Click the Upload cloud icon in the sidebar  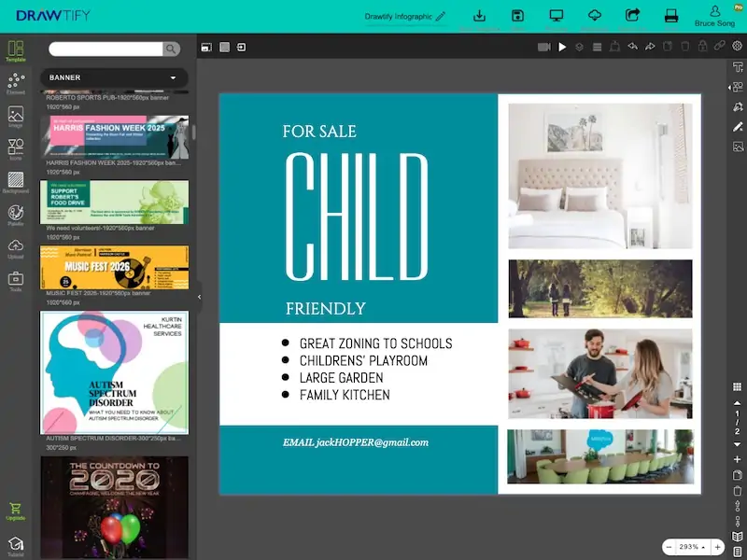pyautogui.click(x=15, y=246)
